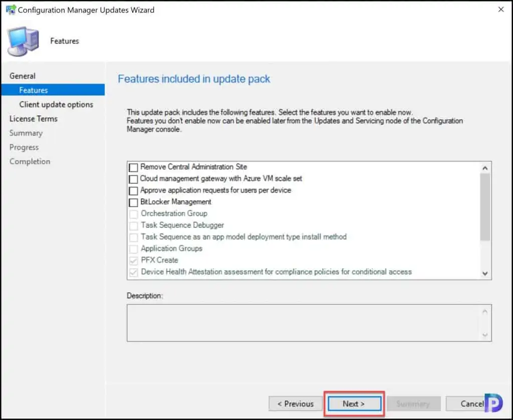This screenshot has height=420, width=513.
Task: Toggle the PFX Create checkbox
Action: point(133,260)
